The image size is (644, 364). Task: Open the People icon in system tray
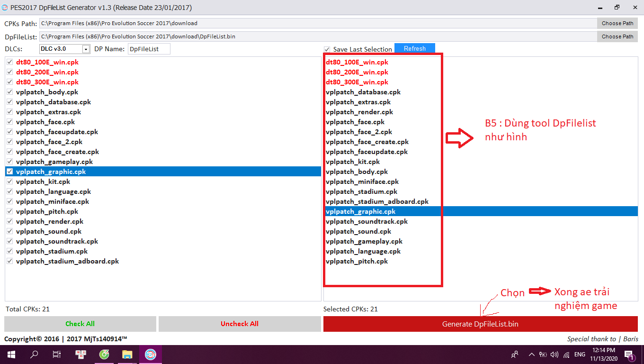[515, 355]
